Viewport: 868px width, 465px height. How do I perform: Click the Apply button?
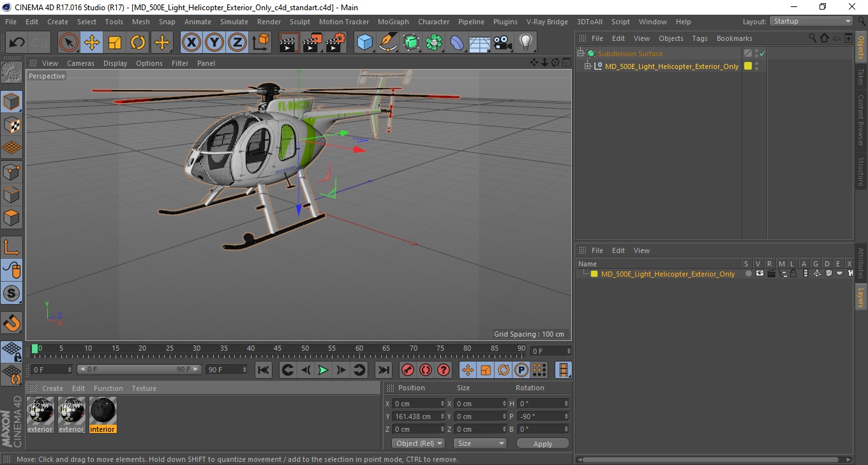coord(542,444)
